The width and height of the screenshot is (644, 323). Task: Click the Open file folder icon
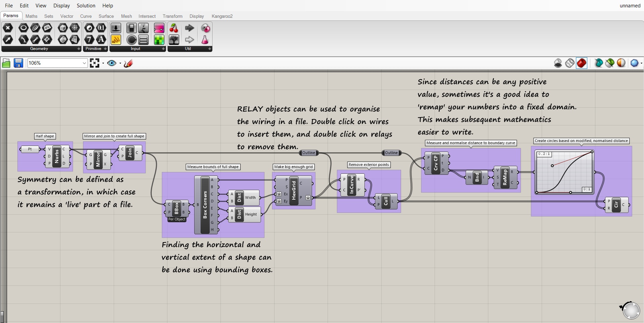point(6,63)
